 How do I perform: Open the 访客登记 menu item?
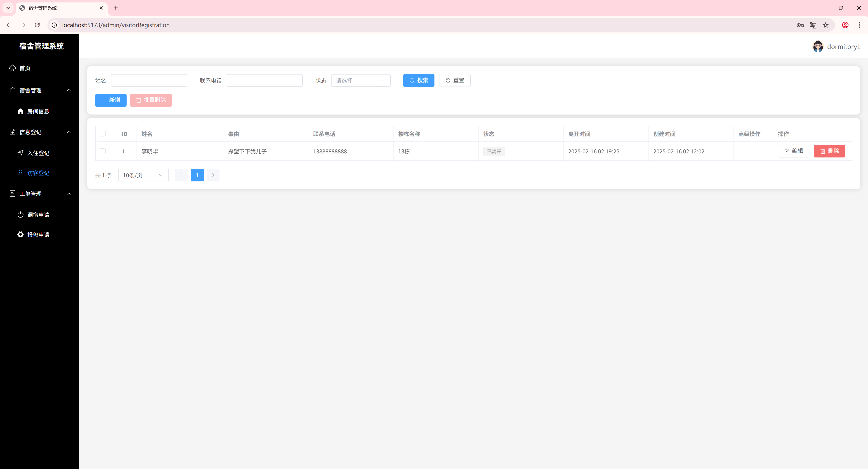click(x=38, y=173)
